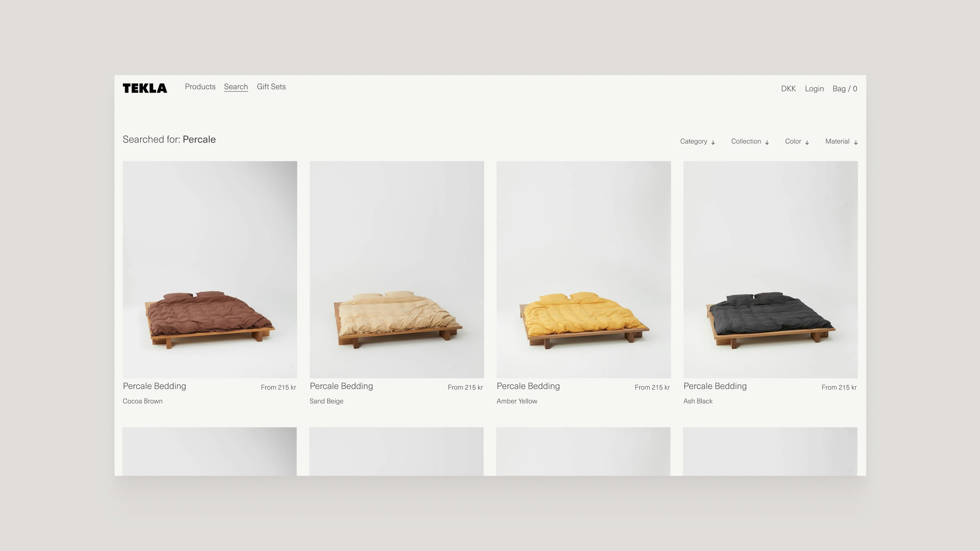Click the Cocoa Brown color label

point(143,401)
